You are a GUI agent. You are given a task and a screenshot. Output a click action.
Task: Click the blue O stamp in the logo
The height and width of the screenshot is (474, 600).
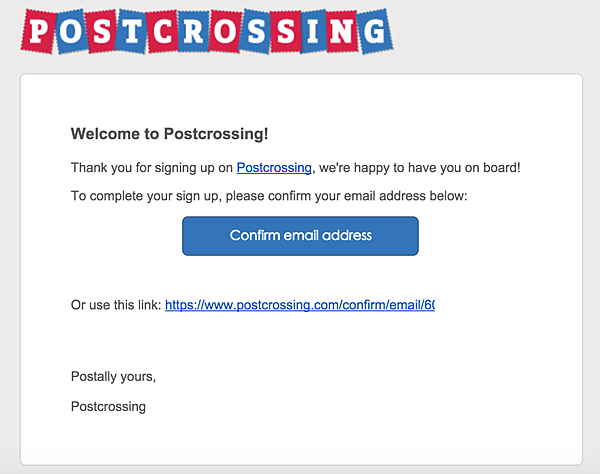pos(71,32)
